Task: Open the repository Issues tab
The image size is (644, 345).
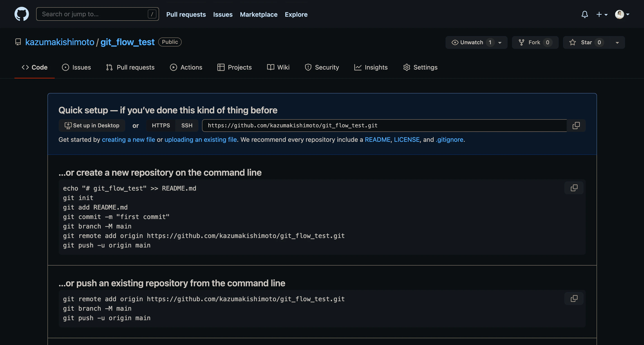Action: click(76, 67)
